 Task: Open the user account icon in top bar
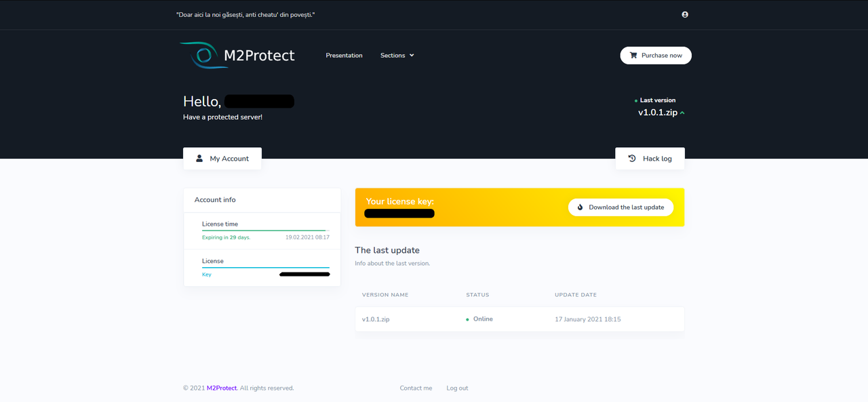point(685,14)
